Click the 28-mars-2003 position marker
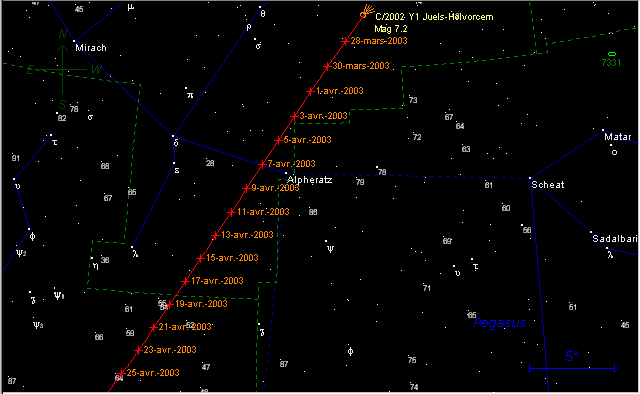Viewport: 640px width, 394px height. tap(345, 41)
